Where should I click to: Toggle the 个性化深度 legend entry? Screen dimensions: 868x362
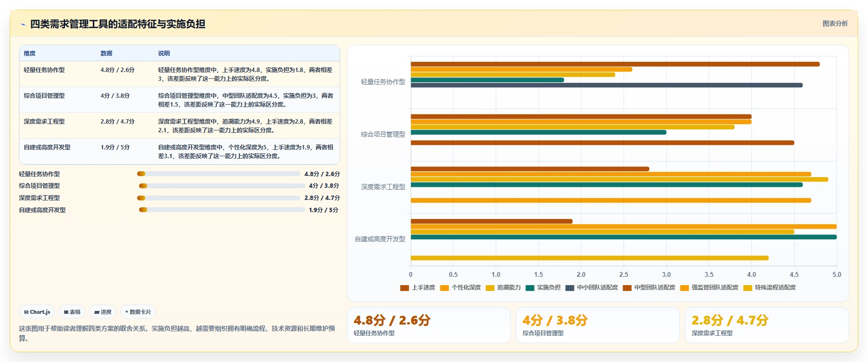pos(460,288)
